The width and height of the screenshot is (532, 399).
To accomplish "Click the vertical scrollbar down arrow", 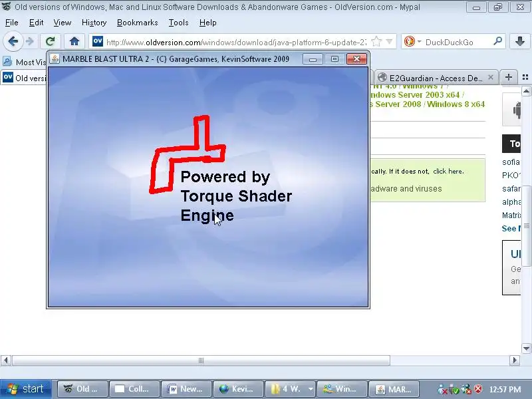I will [x=526, y=348].
